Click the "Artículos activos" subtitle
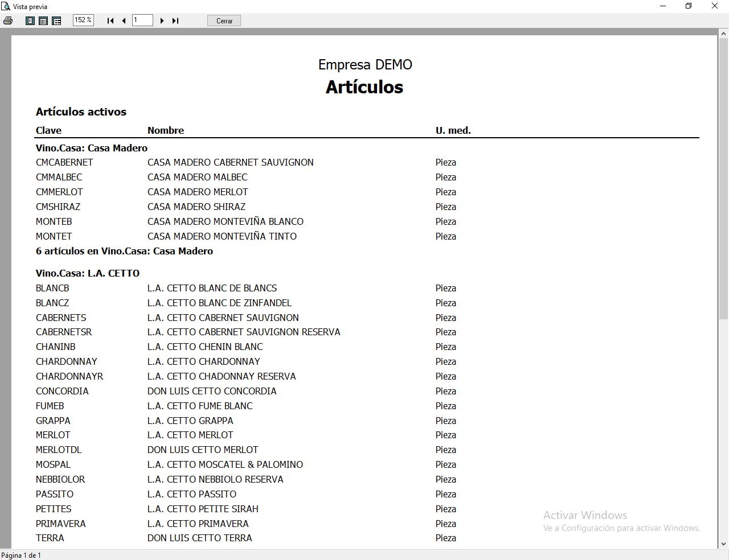 [81, 112]
